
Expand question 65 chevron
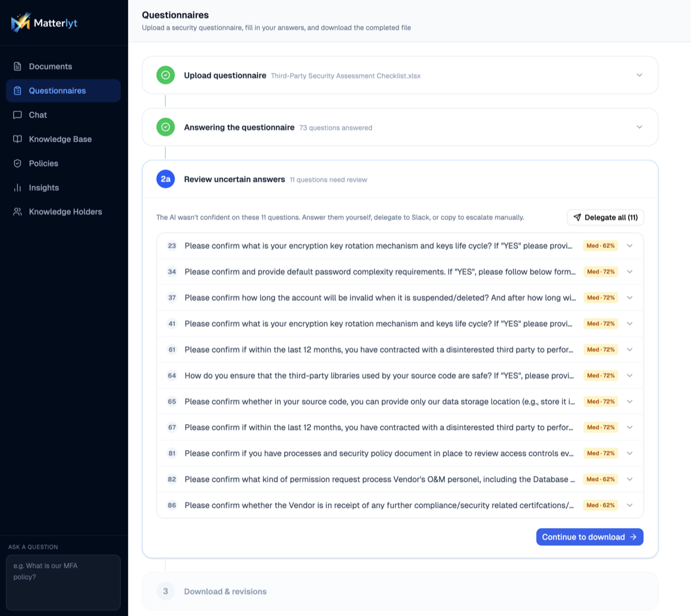[629, 402]
